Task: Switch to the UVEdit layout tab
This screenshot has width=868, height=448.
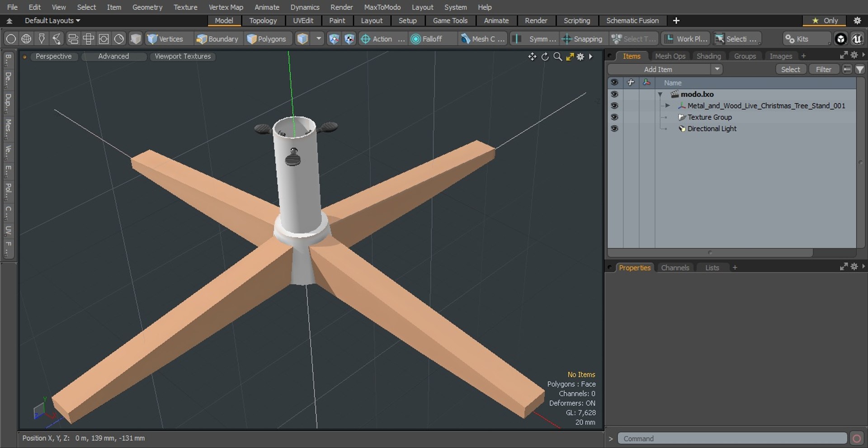Action: (x=303, y=20)
